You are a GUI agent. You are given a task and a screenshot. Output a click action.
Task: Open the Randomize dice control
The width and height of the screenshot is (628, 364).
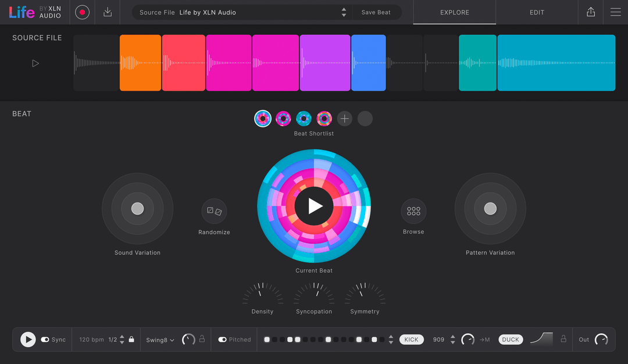tap(214, 212)
